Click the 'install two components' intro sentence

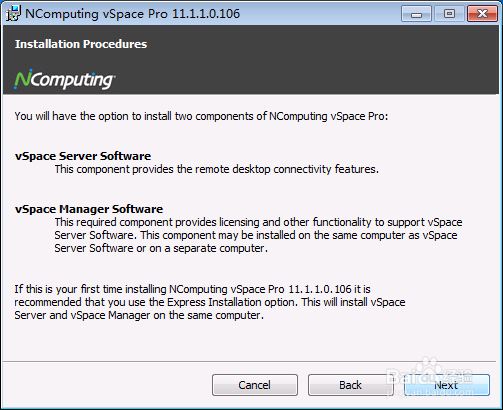pos(201,116)
